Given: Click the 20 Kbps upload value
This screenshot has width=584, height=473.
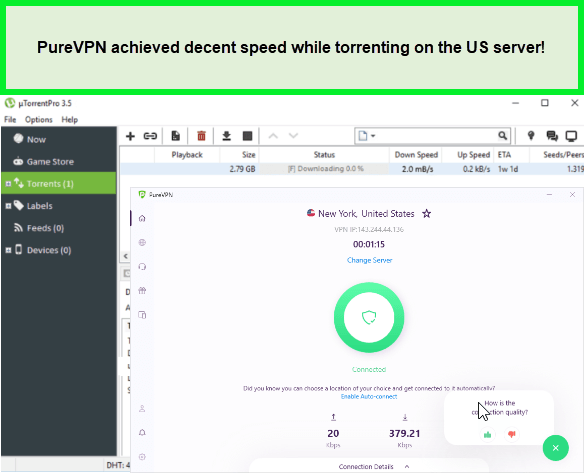Looking at the screenshot, I should (333, 434).
